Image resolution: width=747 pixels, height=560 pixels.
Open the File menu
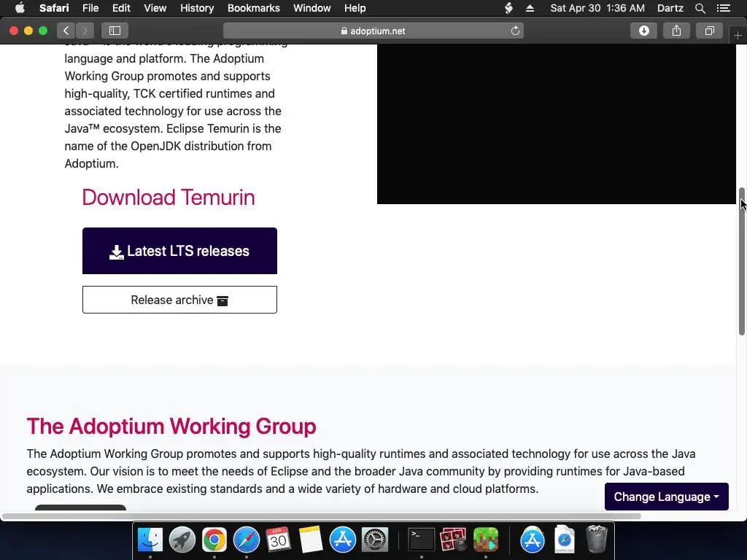90,8
